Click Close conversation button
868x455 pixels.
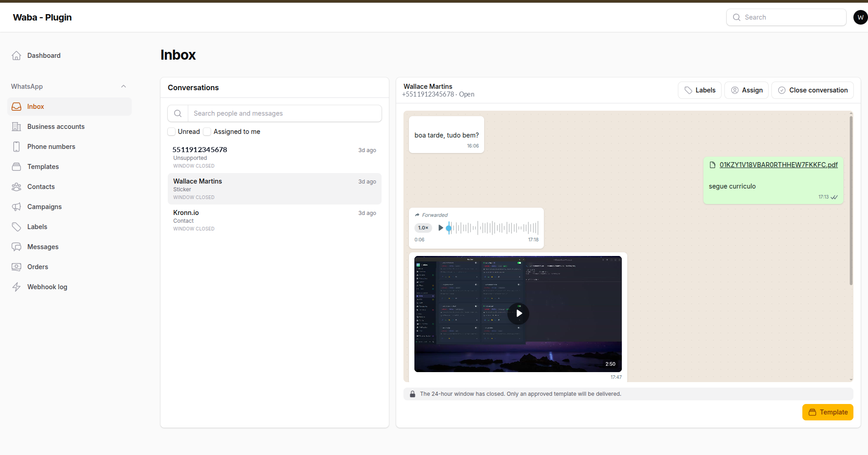[x=812, y=90]
